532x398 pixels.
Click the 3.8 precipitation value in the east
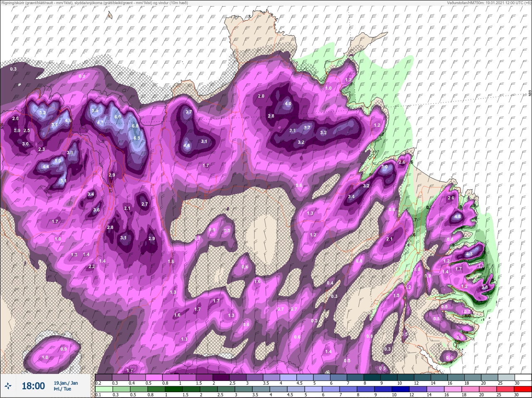coord(484,287)
